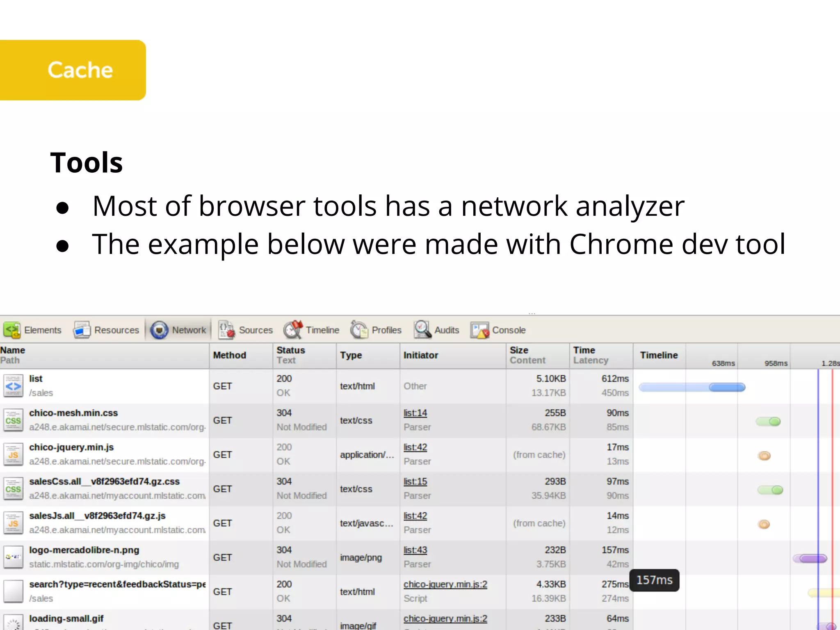Image resolution: width=840 pixels, height=630 pixels.
Task: Open initiator link list:15
Action: pos(415,482)
